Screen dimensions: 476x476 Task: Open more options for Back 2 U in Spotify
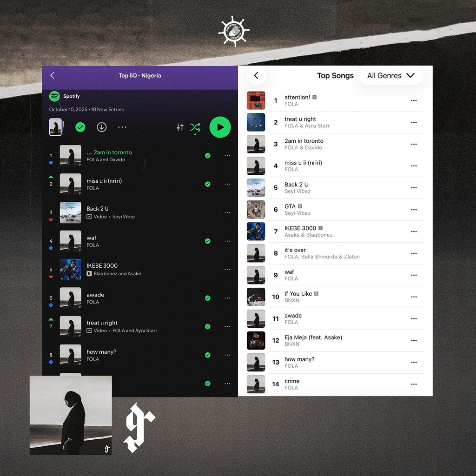[x=227, y=212]
